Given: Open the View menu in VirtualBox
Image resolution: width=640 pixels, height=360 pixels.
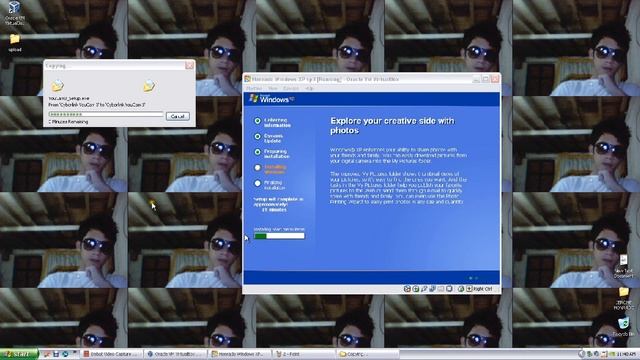Looking at the screenshot, I should coord(273,88).
